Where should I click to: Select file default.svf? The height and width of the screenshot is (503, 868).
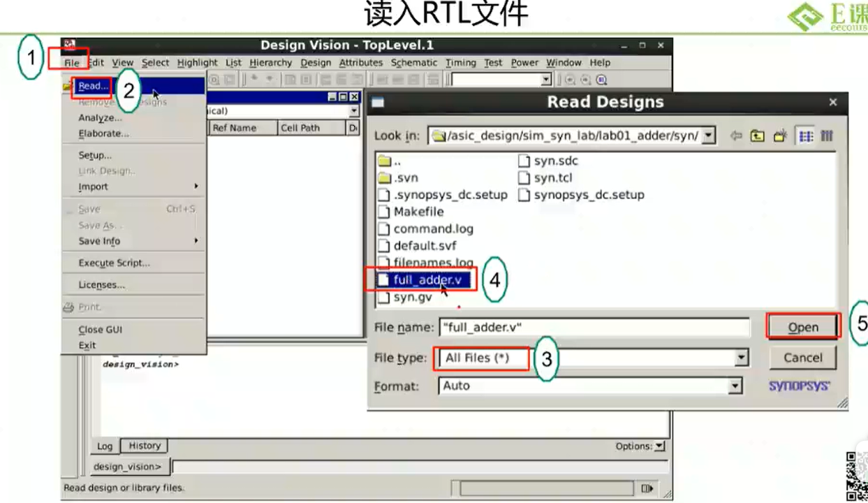(x=417, y=246)
